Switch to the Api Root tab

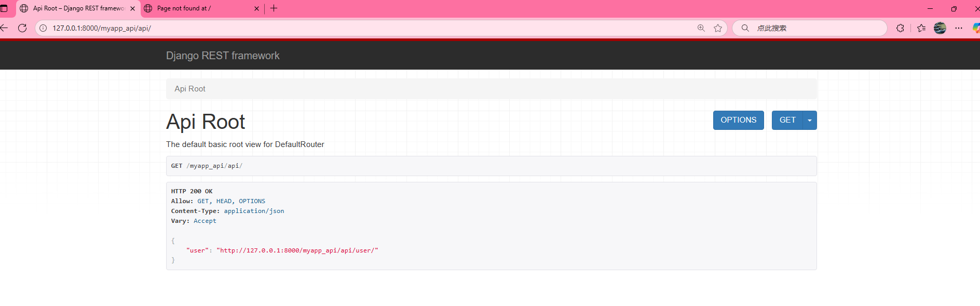(78, 8)
